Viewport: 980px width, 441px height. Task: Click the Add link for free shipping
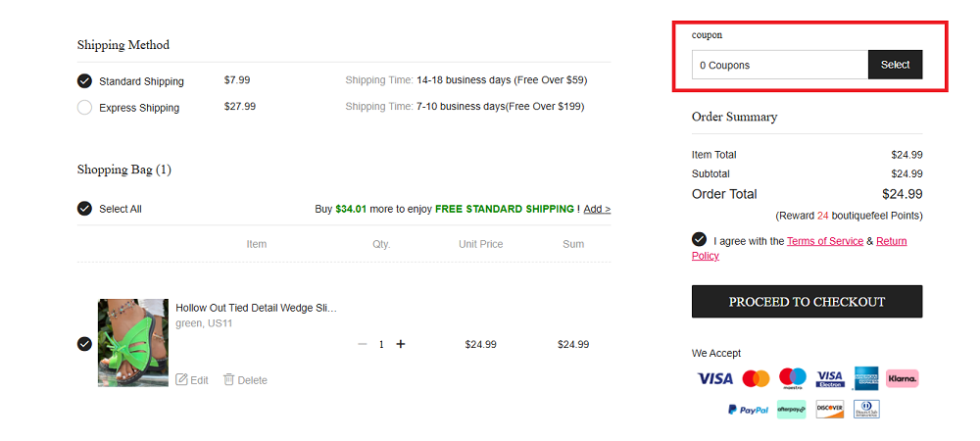point(597,209)
